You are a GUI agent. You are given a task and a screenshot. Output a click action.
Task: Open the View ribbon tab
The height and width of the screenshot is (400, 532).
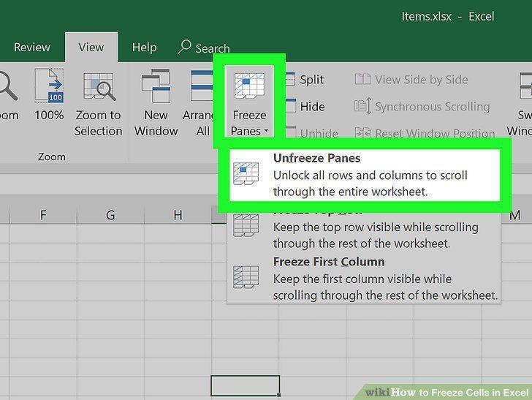click(x=91, y=47)
